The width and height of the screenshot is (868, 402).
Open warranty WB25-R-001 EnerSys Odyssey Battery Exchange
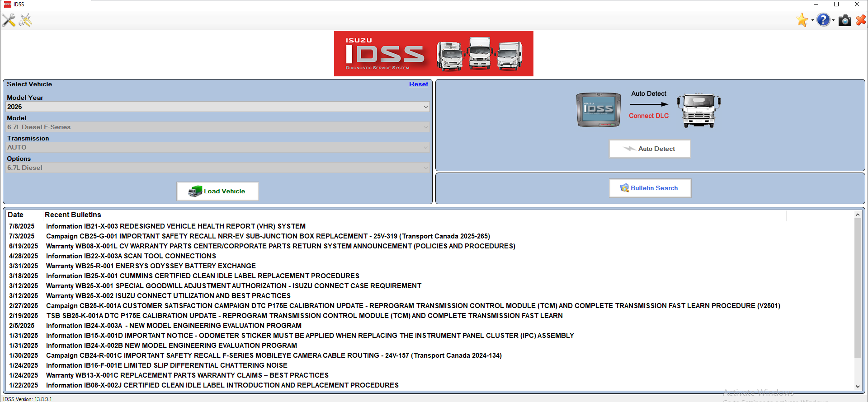[x=151, y=266]
